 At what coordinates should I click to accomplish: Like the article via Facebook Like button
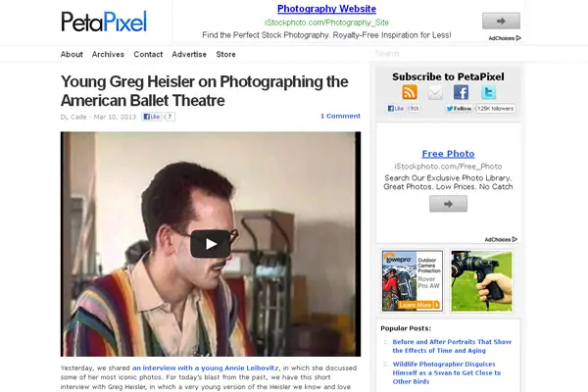click(152, 117)
